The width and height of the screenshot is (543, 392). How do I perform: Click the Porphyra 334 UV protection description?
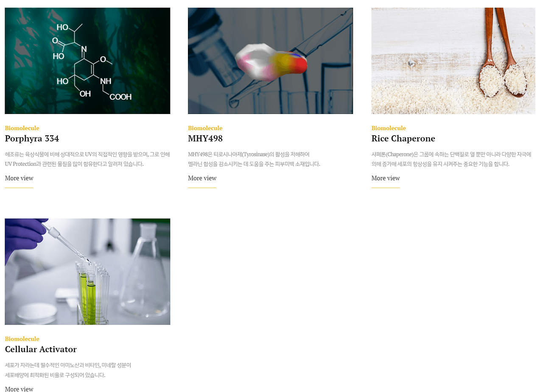click(x=87, y=159)
